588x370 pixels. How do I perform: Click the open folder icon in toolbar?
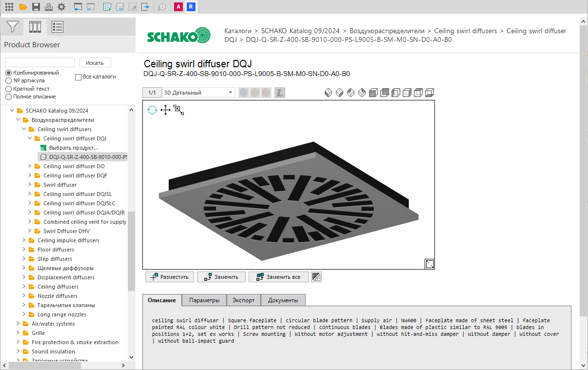coord(23,7)
